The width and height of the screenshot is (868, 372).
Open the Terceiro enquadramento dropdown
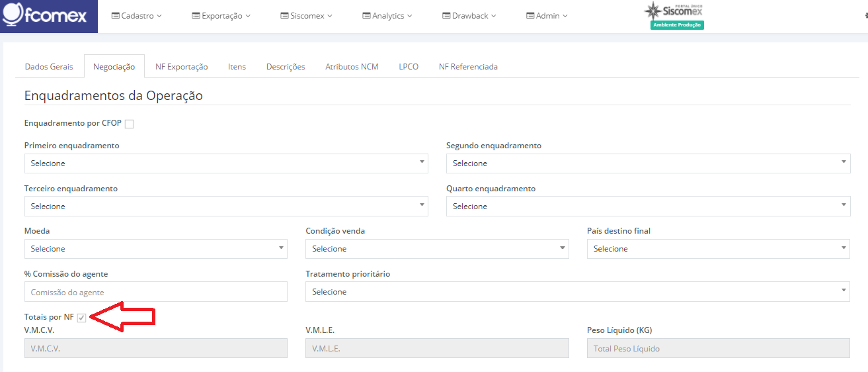pos(226,207)
